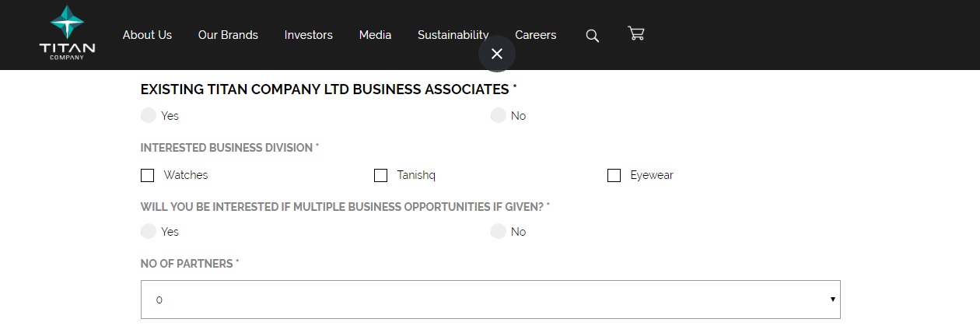Check the Watches business division box
Image resolution: width=980 pixels, height=333 pixels.
tap(148, 175)
